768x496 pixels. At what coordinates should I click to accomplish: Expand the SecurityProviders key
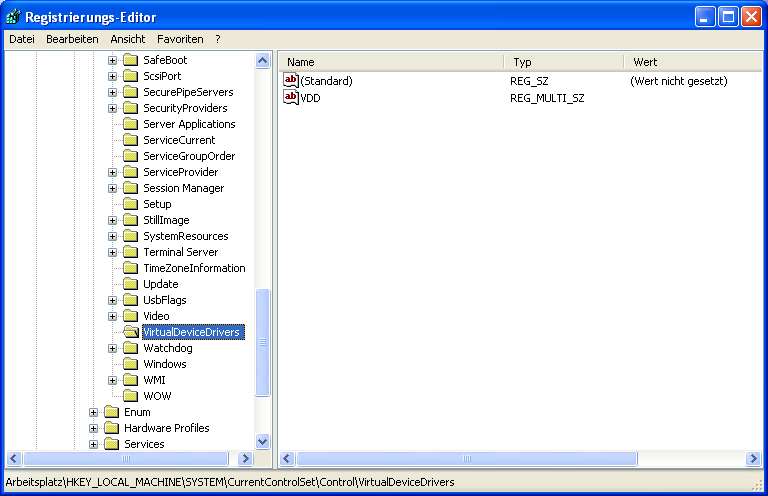(113, 108)
